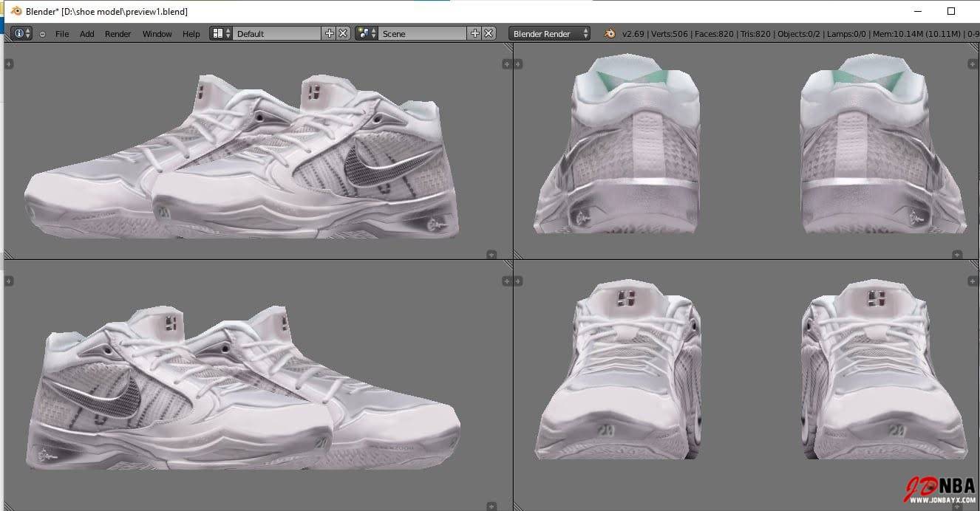Image resolution: width=980 pixels, height=511 pixels.
Task: Expand the tool shelf of the top-right viewport
Action: pos(517,64)
